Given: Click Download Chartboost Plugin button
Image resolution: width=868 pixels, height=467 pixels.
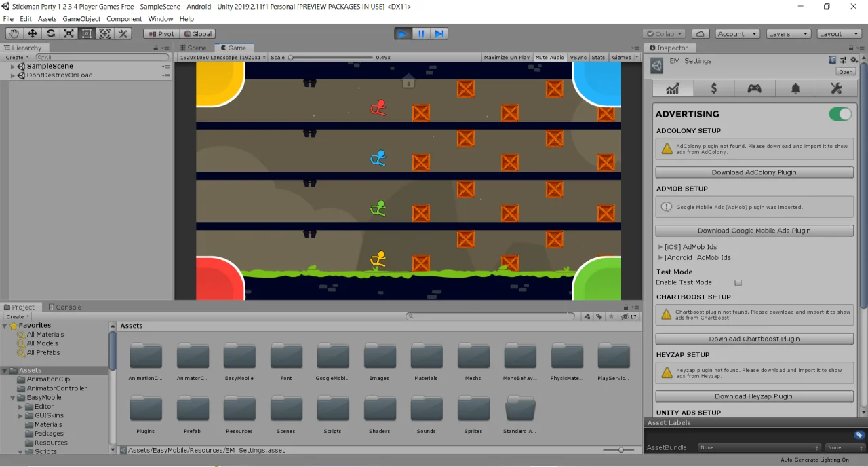Looking at the screenshot, I should pyautogui.click(x=754, y=339).
